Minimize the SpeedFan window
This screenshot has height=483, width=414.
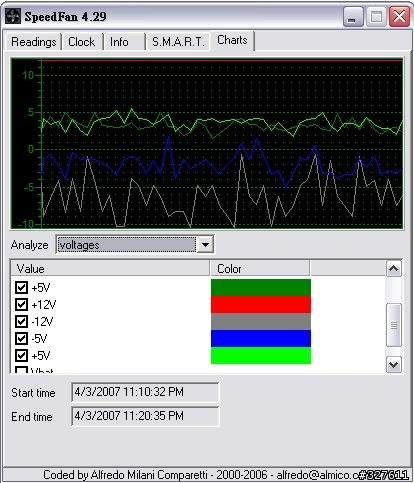pos(353,17)
